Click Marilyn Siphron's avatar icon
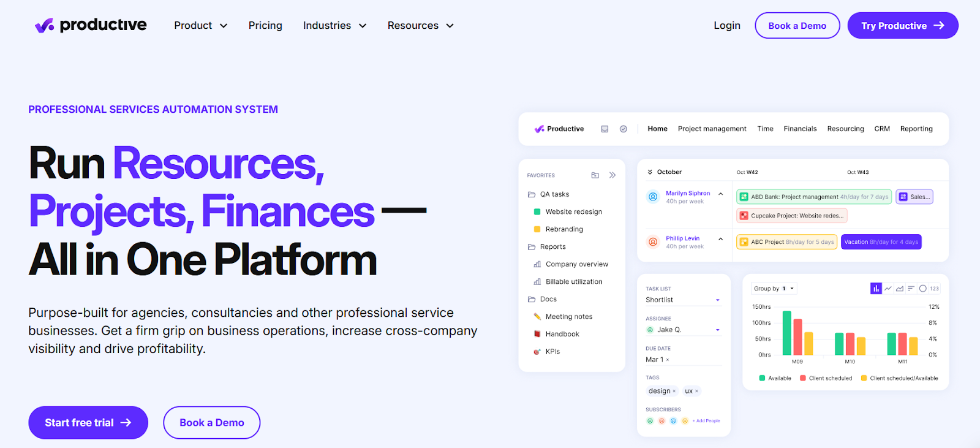Viewport: 980px width, 448px height. click(653, 197)
